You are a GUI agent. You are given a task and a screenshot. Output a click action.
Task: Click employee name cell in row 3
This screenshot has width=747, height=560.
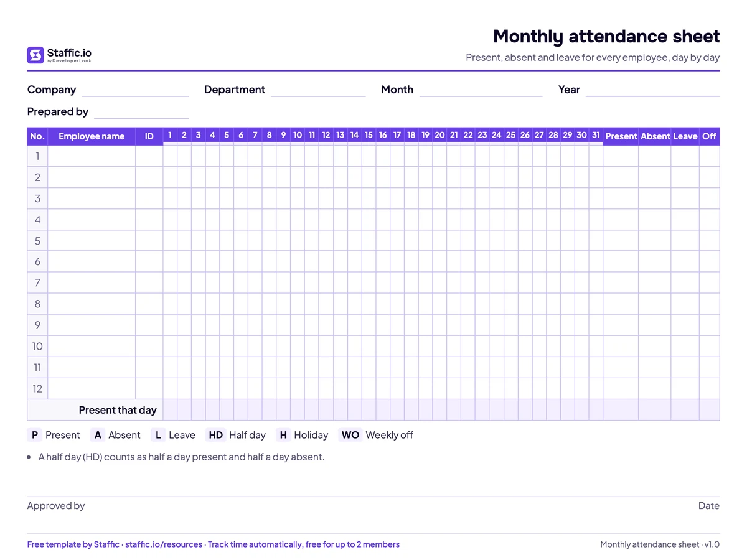(x=92, y=198)
